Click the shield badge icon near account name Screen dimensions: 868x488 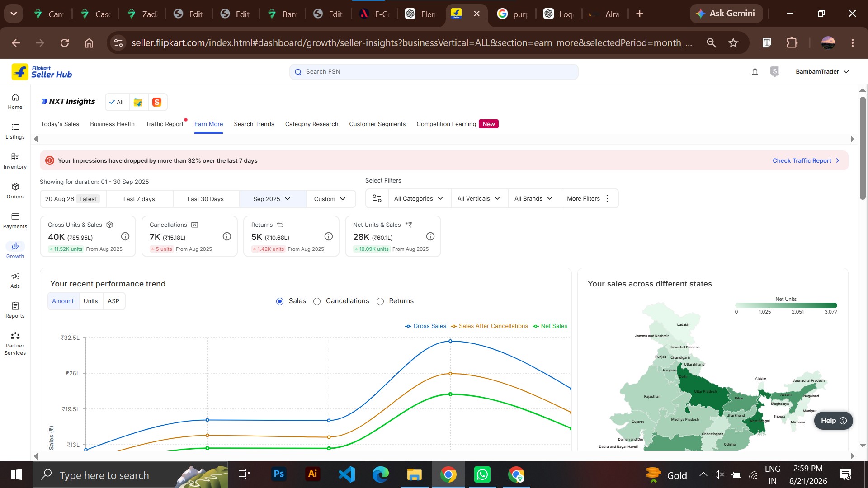coord(774,71)
